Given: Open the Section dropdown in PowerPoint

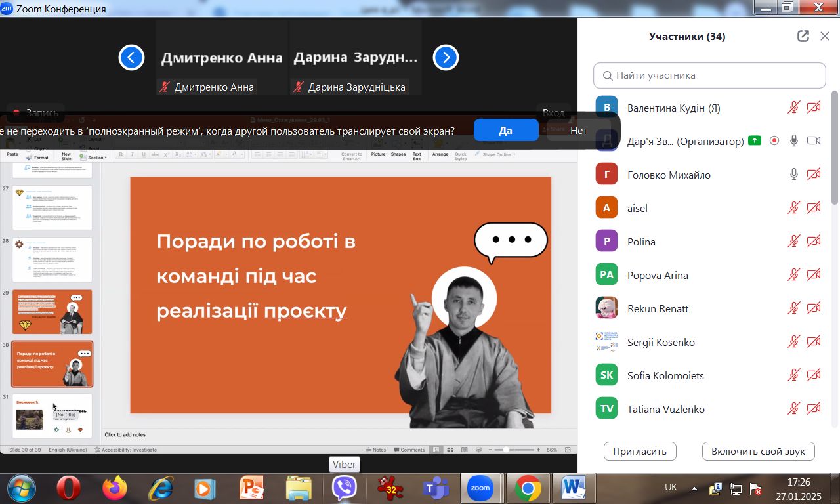Looking at the screenshot, I should [x=94, y=157].
